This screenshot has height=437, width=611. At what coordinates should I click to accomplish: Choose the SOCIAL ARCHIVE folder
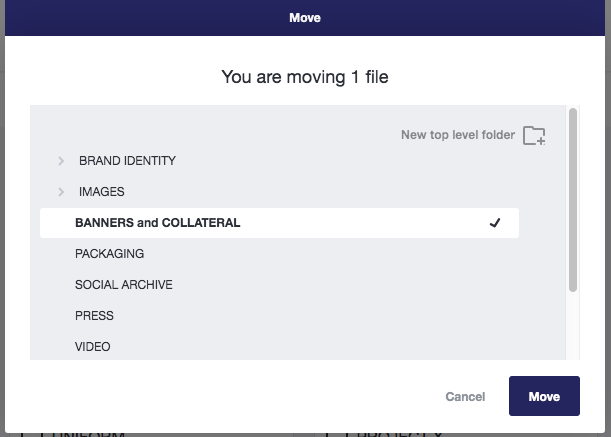[x=123, y=285]
